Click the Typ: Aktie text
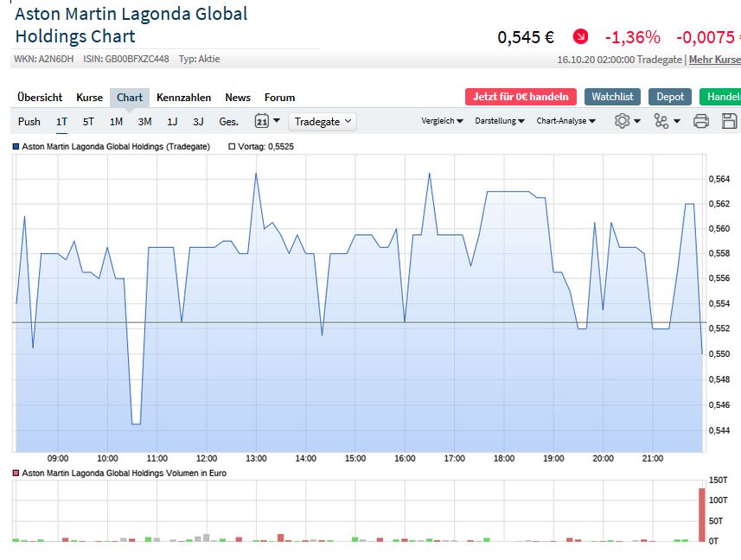The width and height of the screenshot is (741, 560). click(199, 59)
